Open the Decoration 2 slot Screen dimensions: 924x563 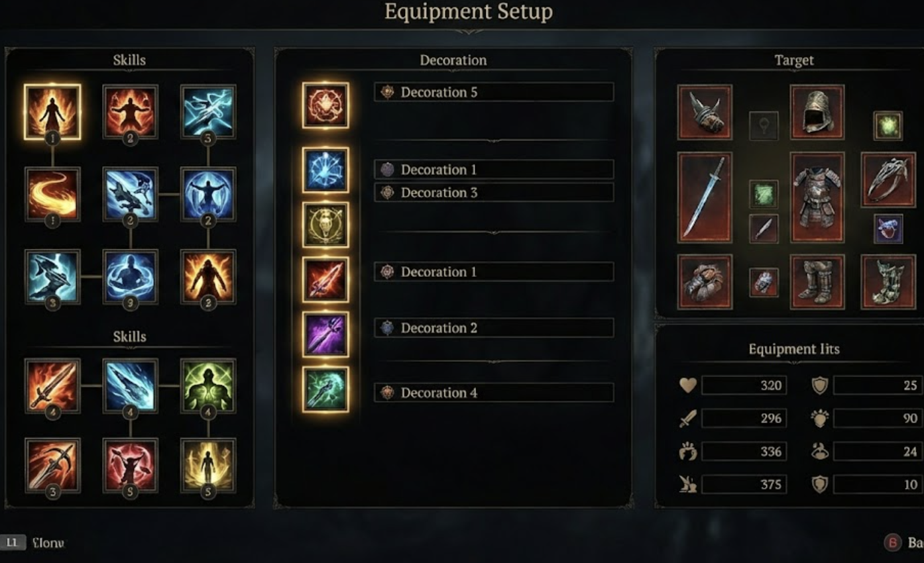coord(494,328)
